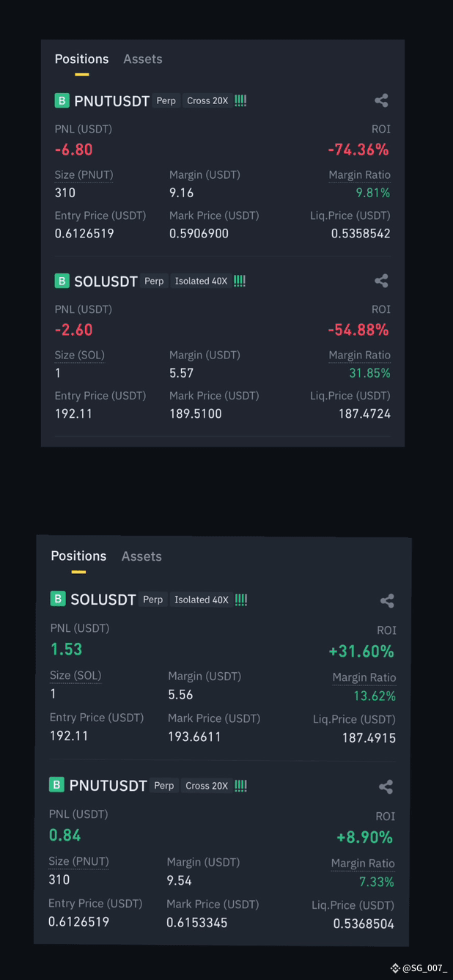This screenshot has width=453, height=980.
Task: Click token icon beside bottom SOLUSDT
Action: pyautogui.click(x=57, y=599)
